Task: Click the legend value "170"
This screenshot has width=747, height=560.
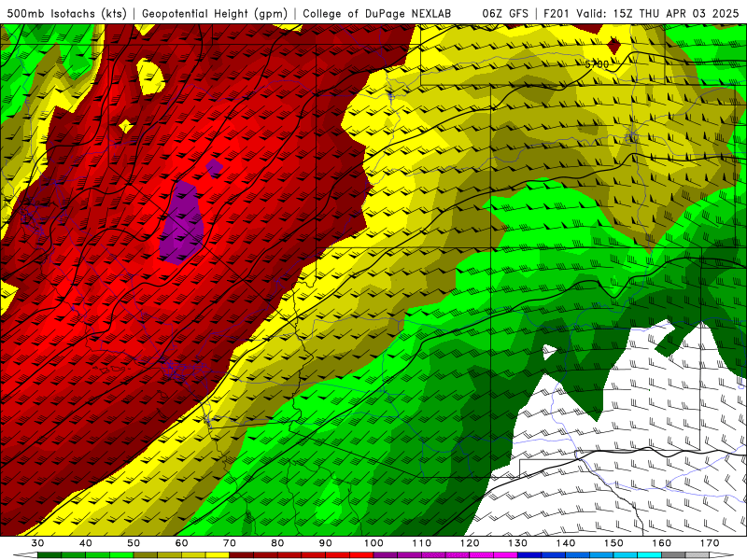Action: (x=710, y=543)
